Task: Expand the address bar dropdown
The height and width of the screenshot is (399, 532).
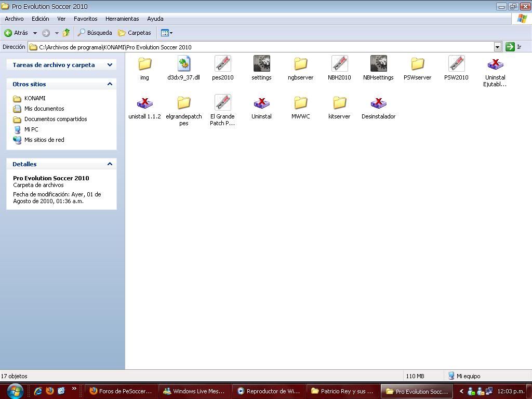Action: pyautogui.click(x=497, y=47)
